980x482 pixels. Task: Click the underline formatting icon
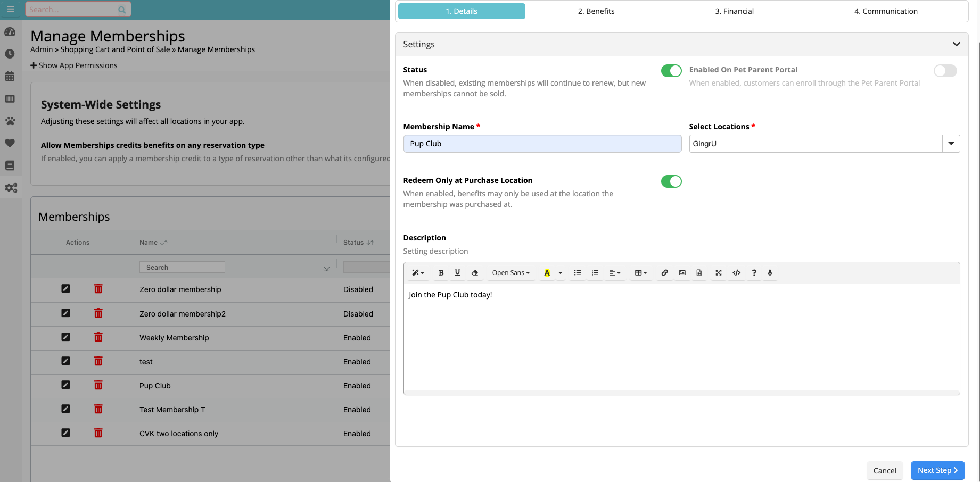coord(457,273)
